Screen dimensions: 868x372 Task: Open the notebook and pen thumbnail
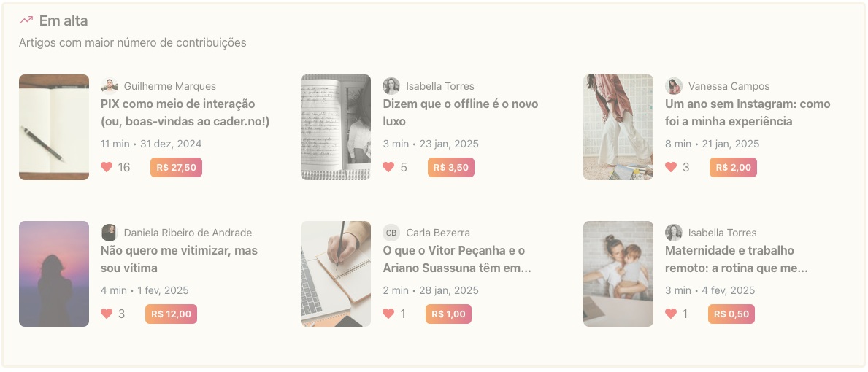pyautogui.click(x=54, y=127)
